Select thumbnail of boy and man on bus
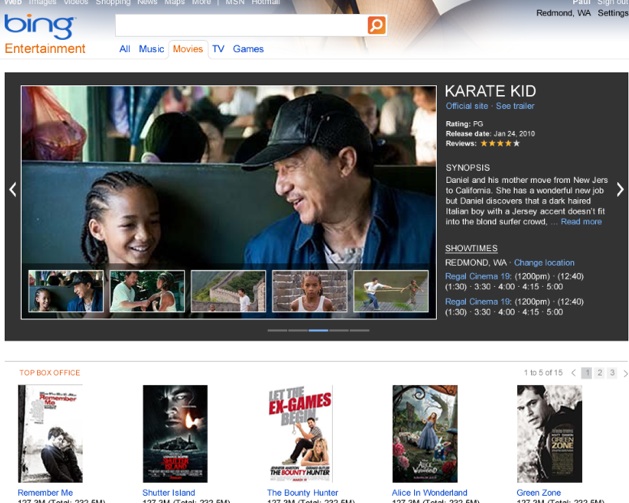Viewport: 629px width, 503px height. (x=66, y=291)
